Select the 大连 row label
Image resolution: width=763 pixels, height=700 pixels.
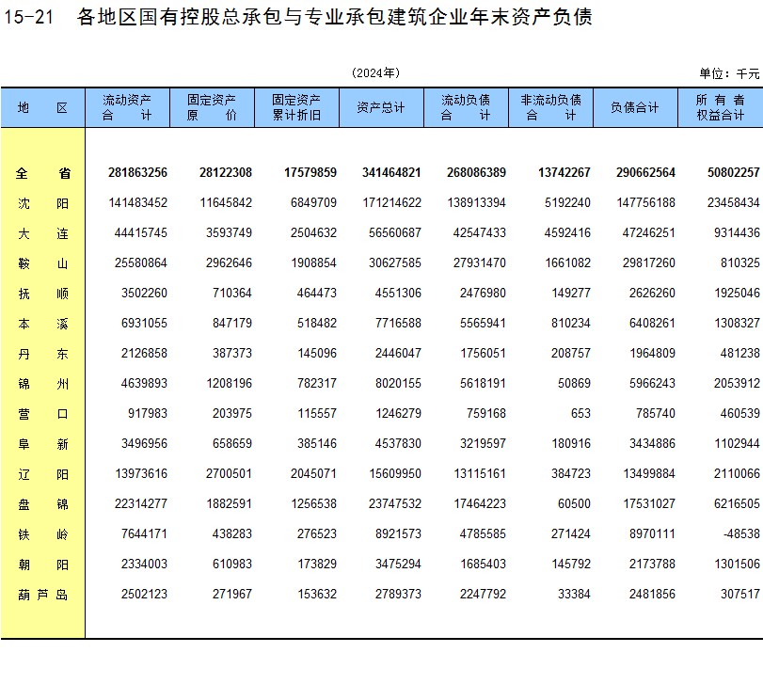[x=42, y=233]
